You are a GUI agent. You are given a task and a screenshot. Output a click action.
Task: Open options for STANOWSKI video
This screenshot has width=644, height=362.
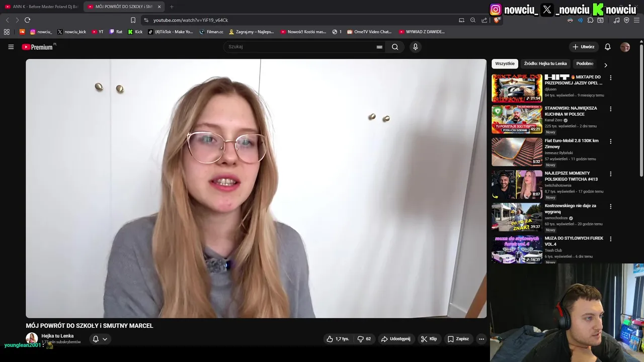click(611, 109)
